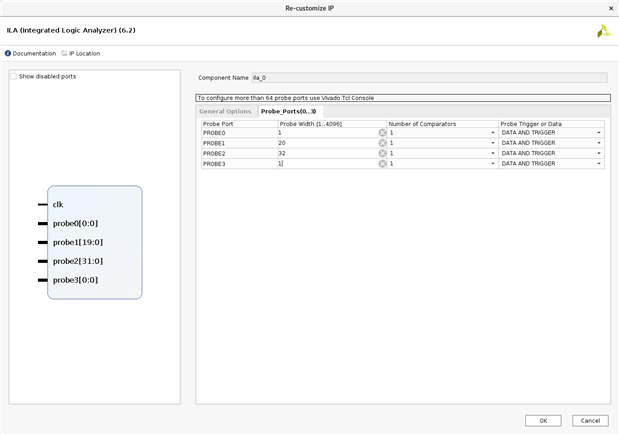The image size is (619, 435).
Task: Open PROBE3 Number of Comparators dropdown
Action: [x=443, y=163]
